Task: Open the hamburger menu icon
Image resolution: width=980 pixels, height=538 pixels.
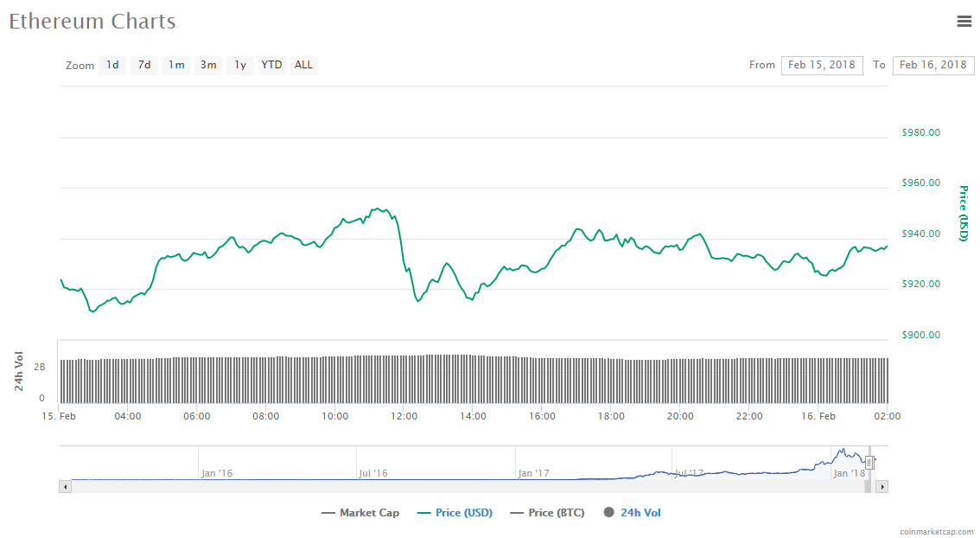Action: (964, 22)
